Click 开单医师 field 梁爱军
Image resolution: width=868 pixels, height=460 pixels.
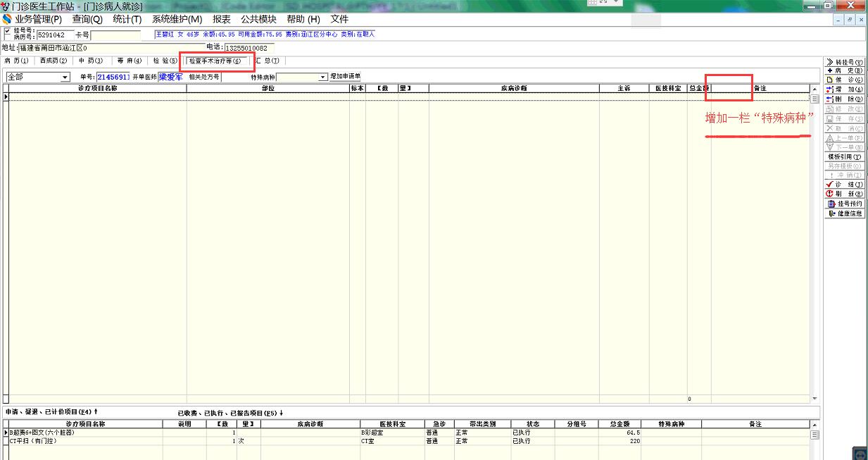click(171, 77)
